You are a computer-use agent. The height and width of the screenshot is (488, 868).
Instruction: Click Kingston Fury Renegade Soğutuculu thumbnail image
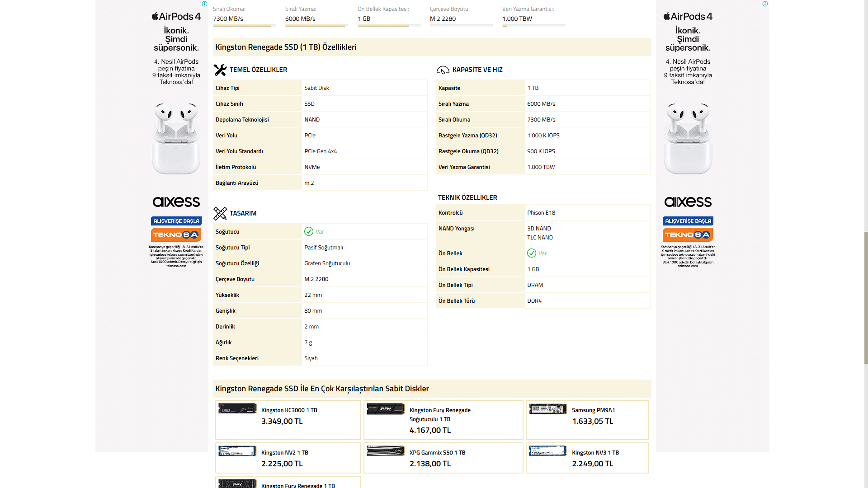(x=385, y=409)
